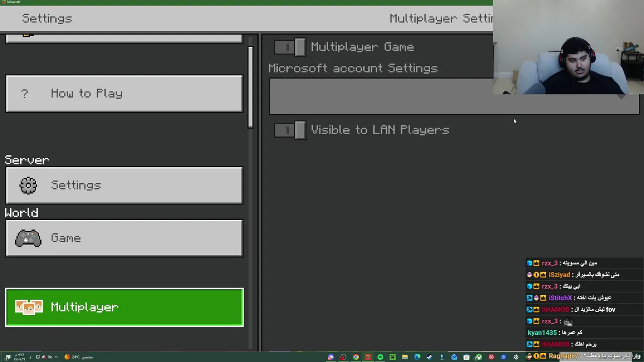Click the 'World' section heading

(22, 213)
